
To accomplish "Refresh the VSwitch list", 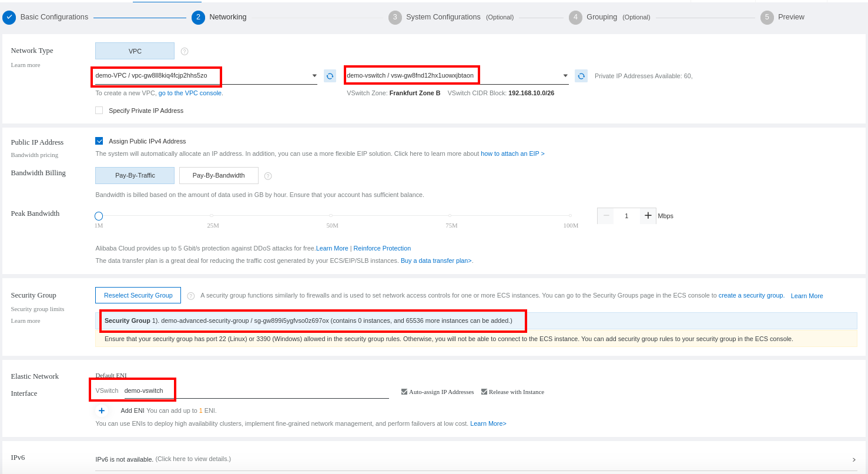I will [x=581, y=76].
